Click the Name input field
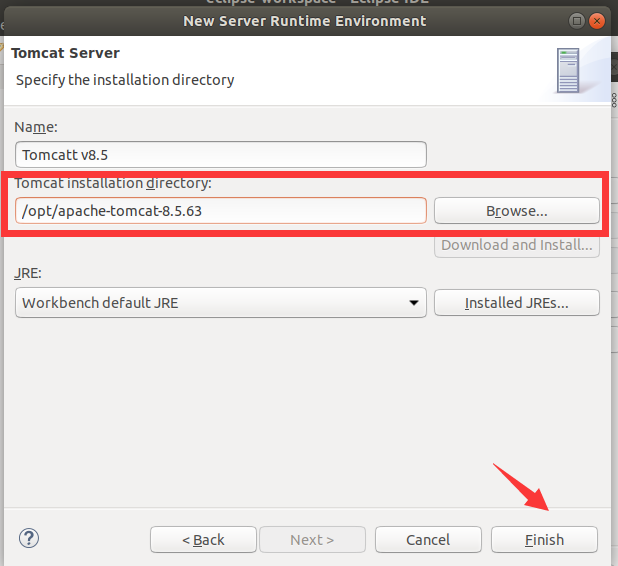Image resolution: width=618 pixels, height=566 pixels. point(221,155)
